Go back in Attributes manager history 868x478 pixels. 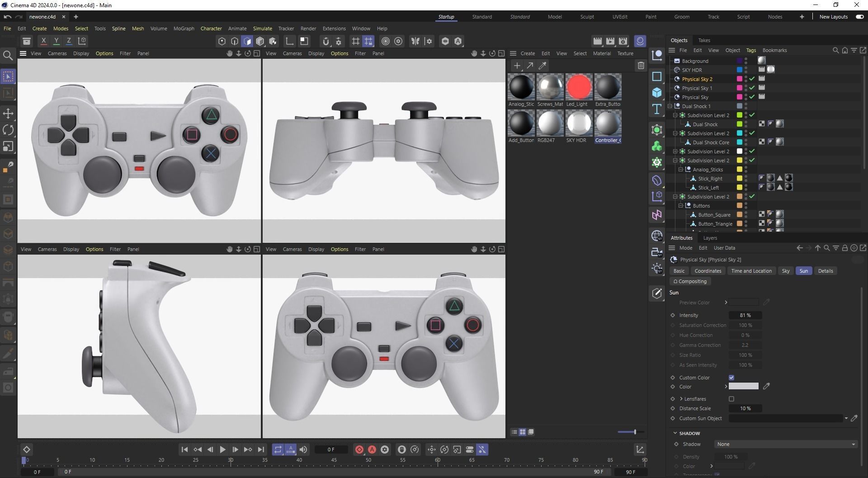[799, 248]
